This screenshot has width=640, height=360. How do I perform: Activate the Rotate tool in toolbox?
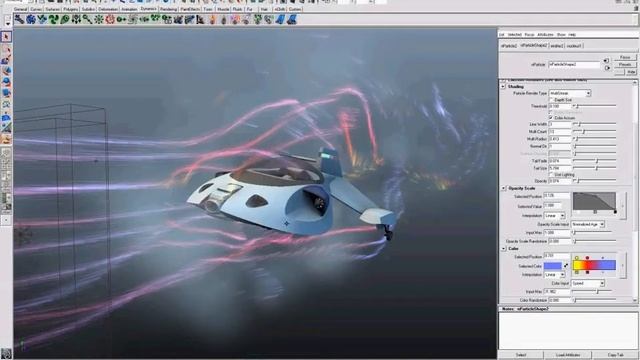(6, 82)
